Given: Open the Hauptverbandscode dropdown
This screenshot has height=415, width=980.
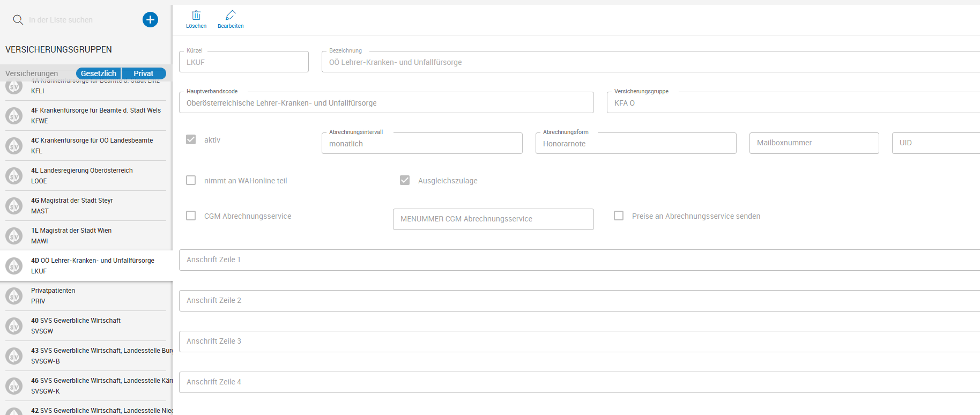Looking at the screenshot, I should click(x=387, y=102).
